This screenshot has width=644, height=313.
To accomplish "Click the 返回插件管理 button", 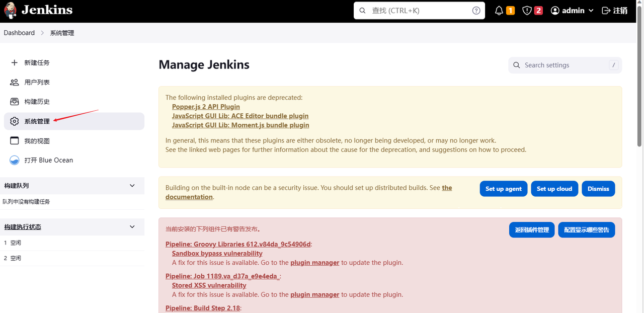I will 532,230.
